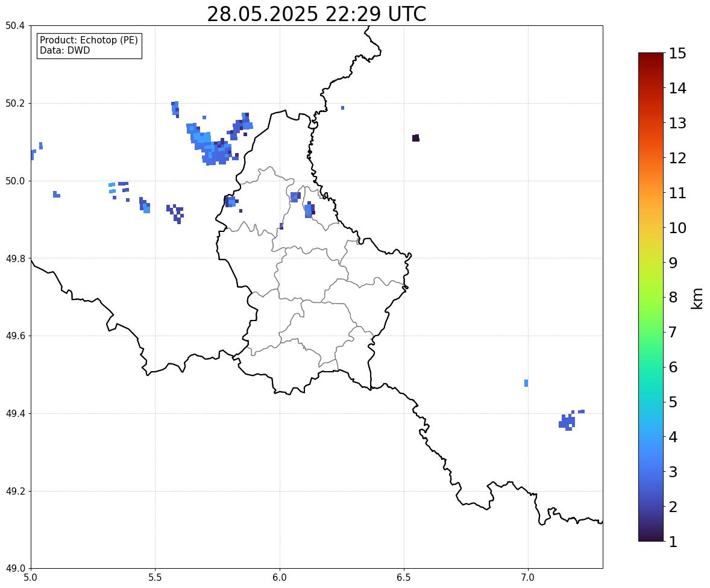Click the 'Product: Echotop (PE)' legend line
This screenshot has height=588, width=710.
pos(89,40)
